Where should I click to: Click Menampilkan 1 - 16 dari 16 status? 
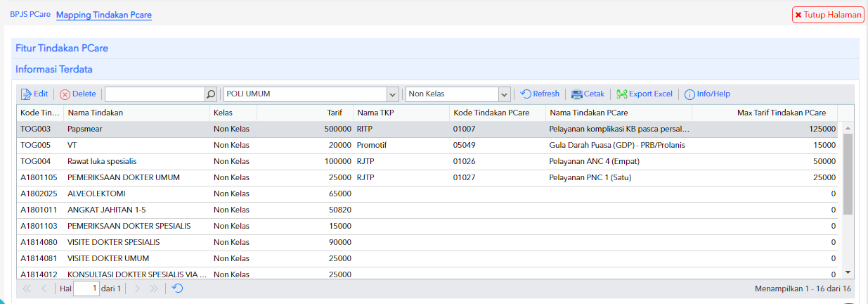[804, 289]
